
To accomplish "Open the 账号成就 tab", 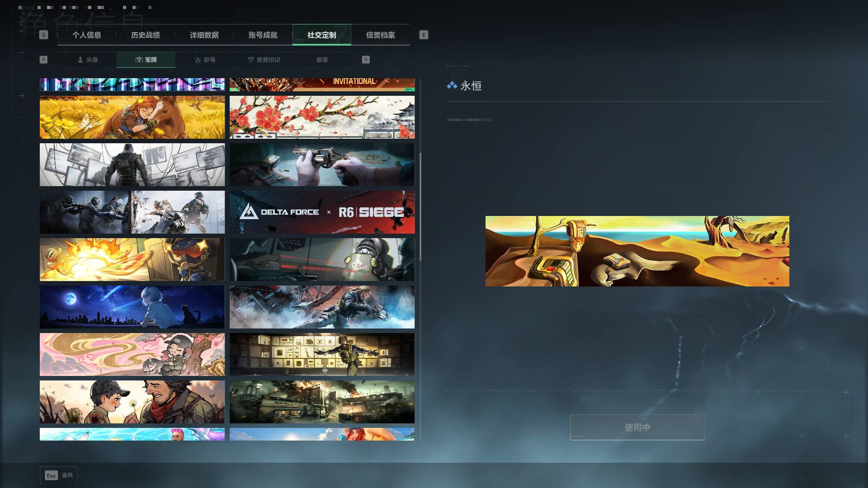I will (263, 35).
